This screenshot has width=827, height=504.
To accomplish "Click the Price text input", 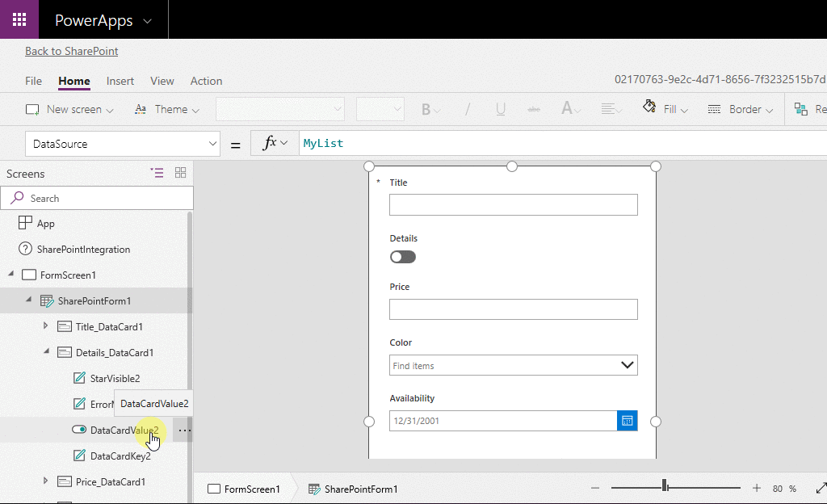I will 513,309.
